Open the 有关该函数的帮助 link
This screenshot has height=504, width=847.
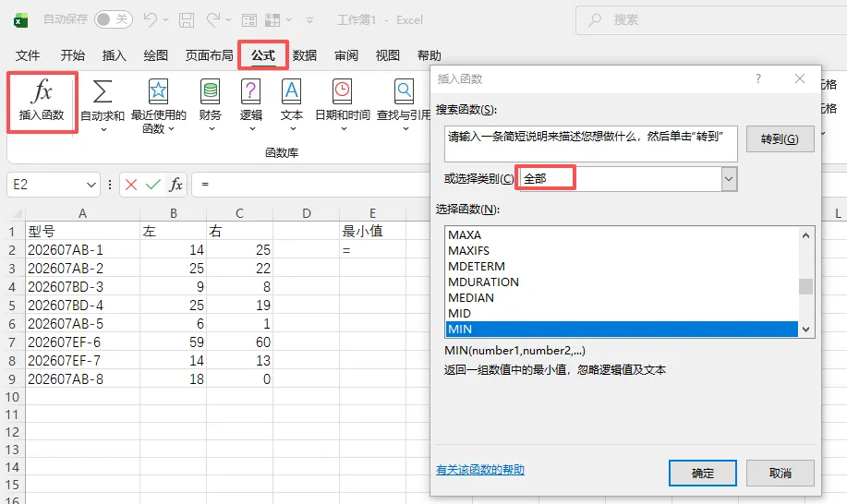point(480,470)
